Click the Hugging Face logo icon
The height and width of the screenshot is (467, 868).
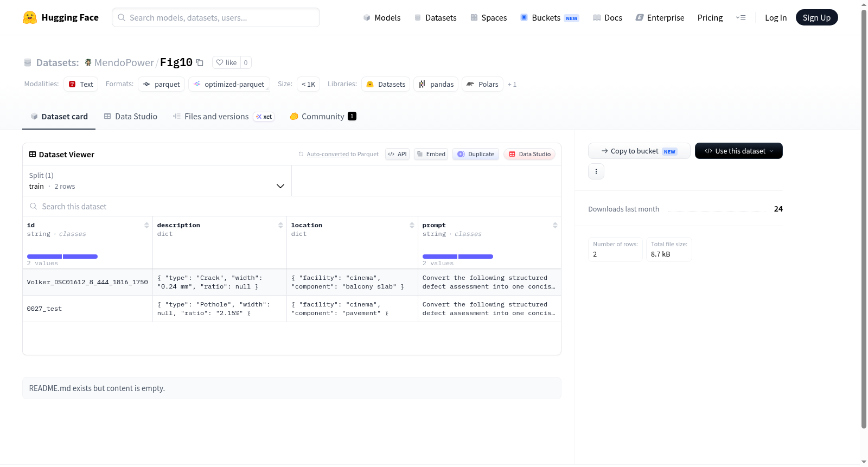pyautogui.click(x=30, y=17)
